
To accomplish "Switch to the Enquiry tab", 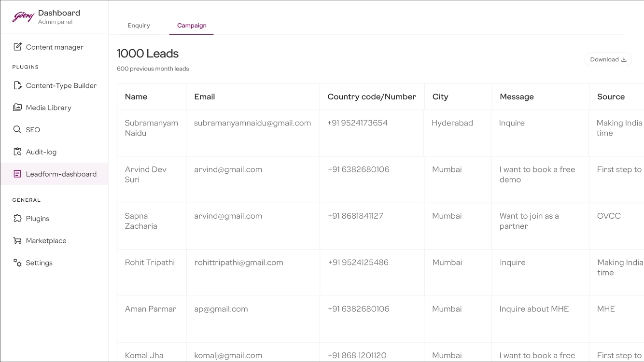I will (139, 26).
